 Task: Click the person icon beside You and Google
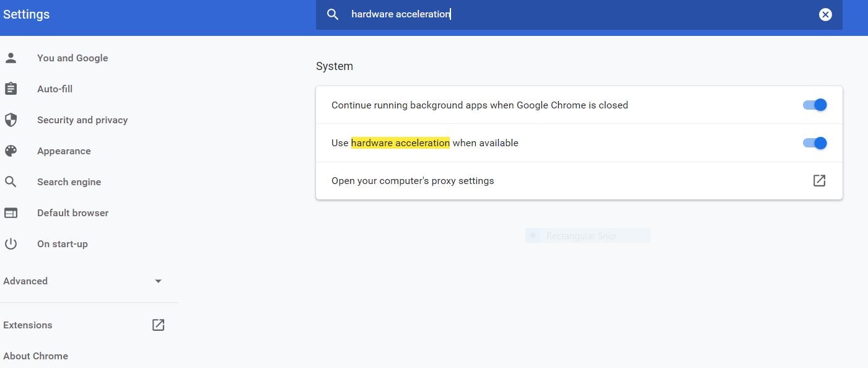[x=11, y=58]
